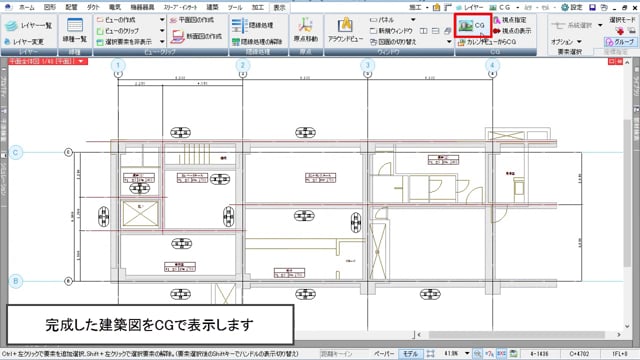The image size is (640, 360).
Task: Switch to モデル model mode
Action: [410, 353]
